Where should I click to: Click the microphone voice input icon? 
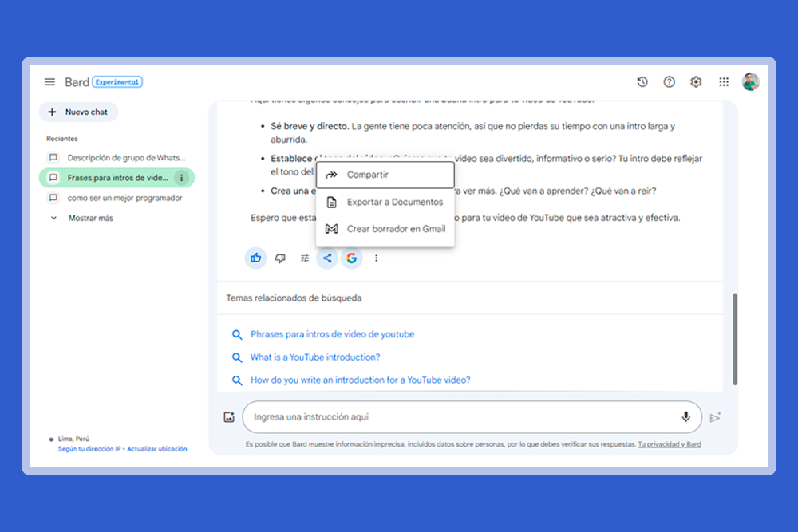[685, 417]
